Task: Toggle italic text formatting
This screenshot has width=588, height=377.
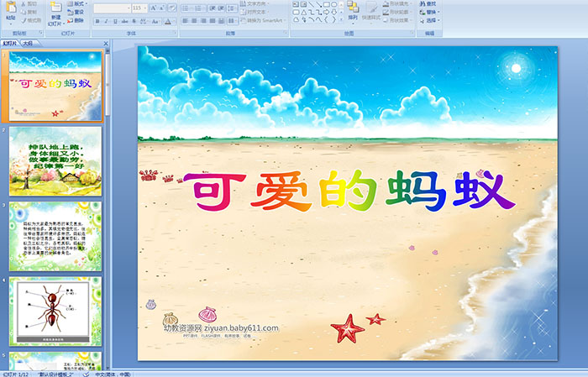Action: (104, 21)
